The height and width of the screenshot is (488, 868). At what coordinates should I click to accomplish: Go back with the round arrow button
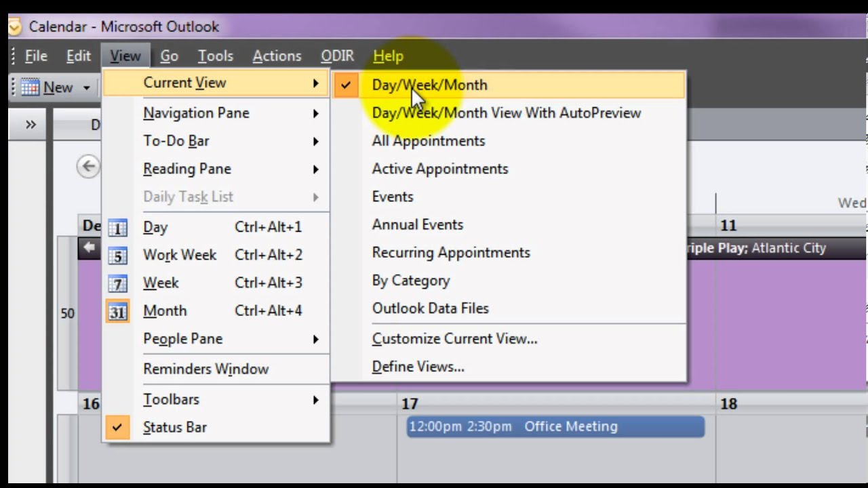coord(87,166)
